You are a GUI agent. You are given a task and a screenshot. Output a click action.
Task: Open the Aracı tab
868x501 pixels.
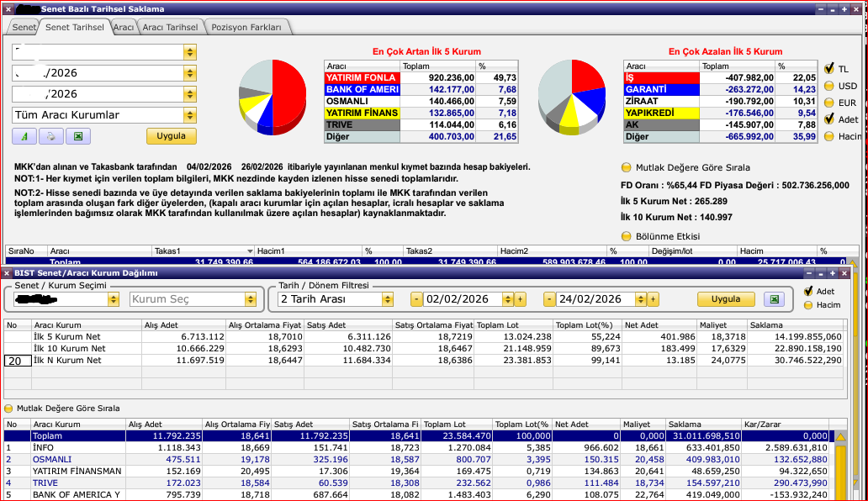coord(123,27)
